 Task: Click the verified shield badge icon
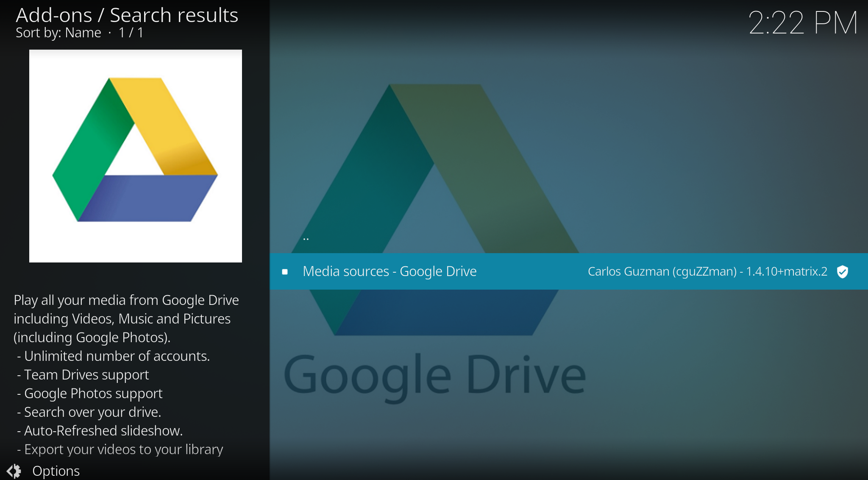(843, 271)
